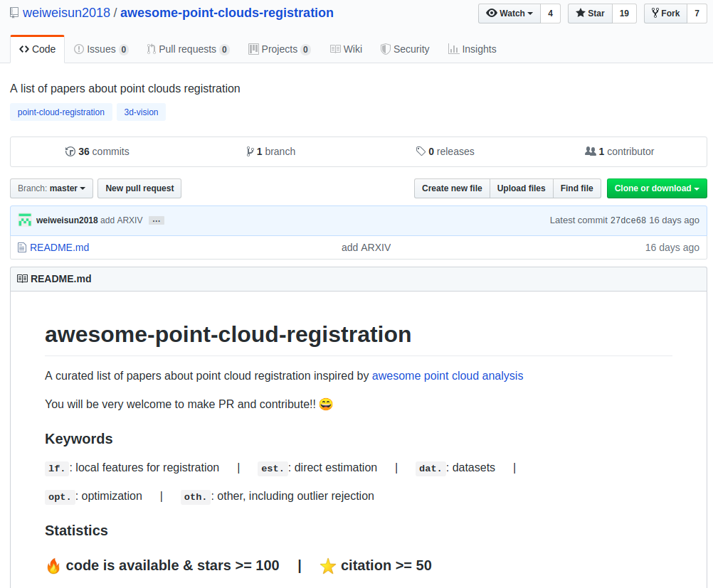Open the weiweisun2018 owner profile link
Viewport: 713px width, 588px height.
click(x=66, y=13)
